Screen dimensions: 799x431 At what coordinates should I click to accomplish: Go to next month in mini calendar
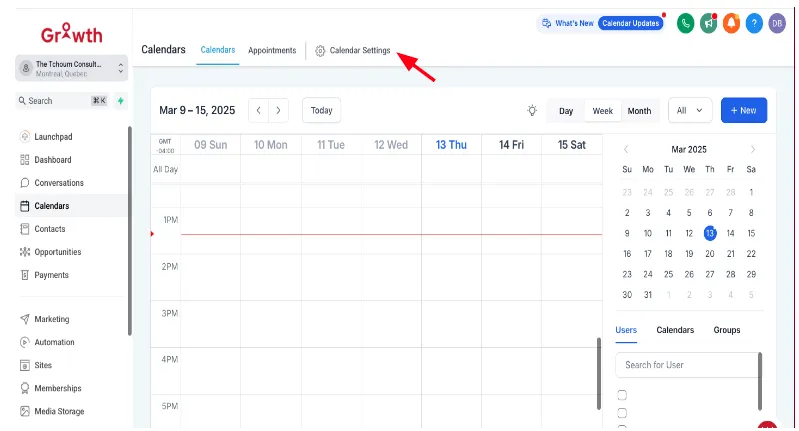[753, 149]
